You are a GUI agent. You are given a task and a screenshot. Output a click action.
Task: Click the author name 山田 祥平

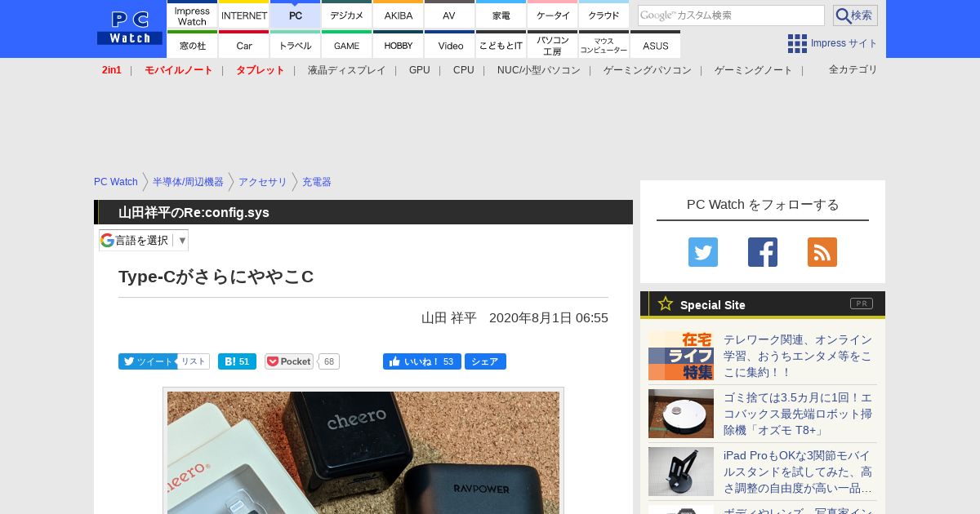449,318
